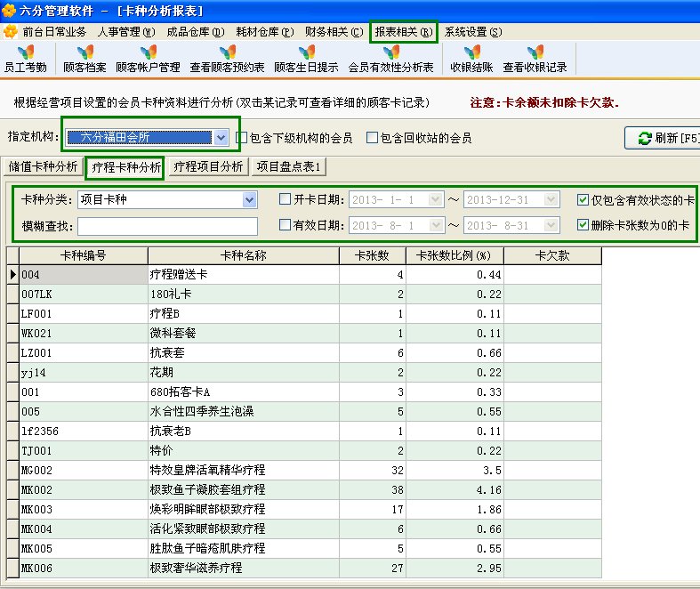Screen dimensions: 700x589
Task: Click 特效皇牌活氧精华疗程 cell
Action: [x=244, y=471]
